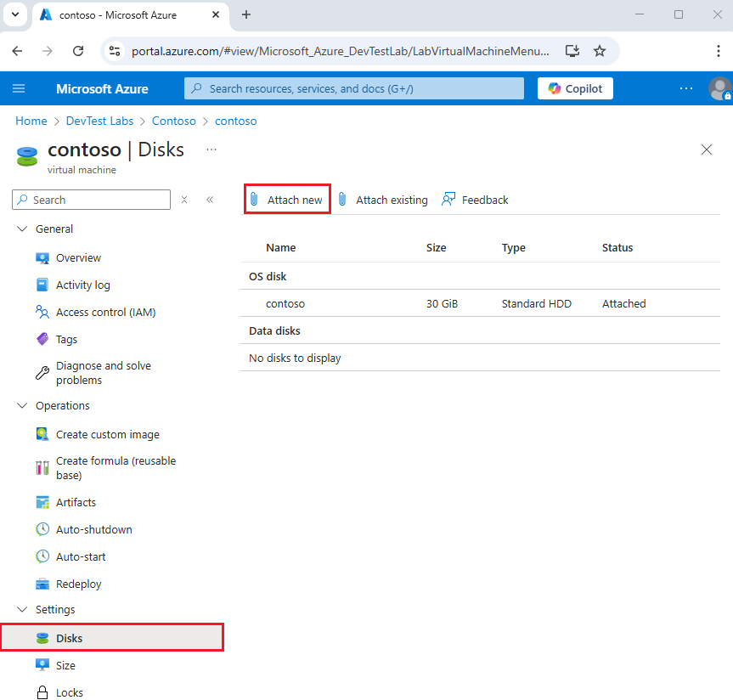733x700 pixels.
Task: Open Copilot in the top bar
Action: click(575, 88)
